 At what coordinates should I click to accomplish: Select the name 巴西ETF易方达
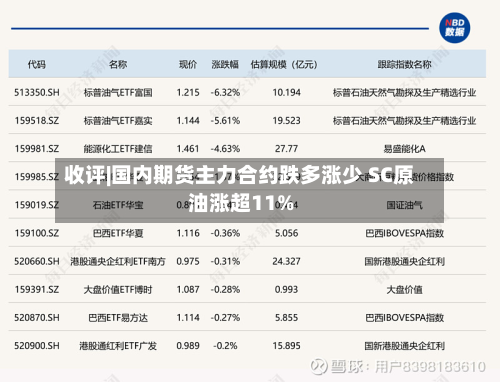click(x=118, y=318)
